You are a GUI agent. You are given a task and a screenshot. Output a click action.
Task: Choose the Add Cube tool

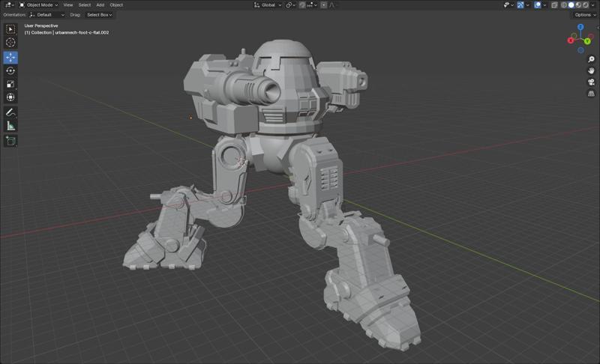pos(10,141)
